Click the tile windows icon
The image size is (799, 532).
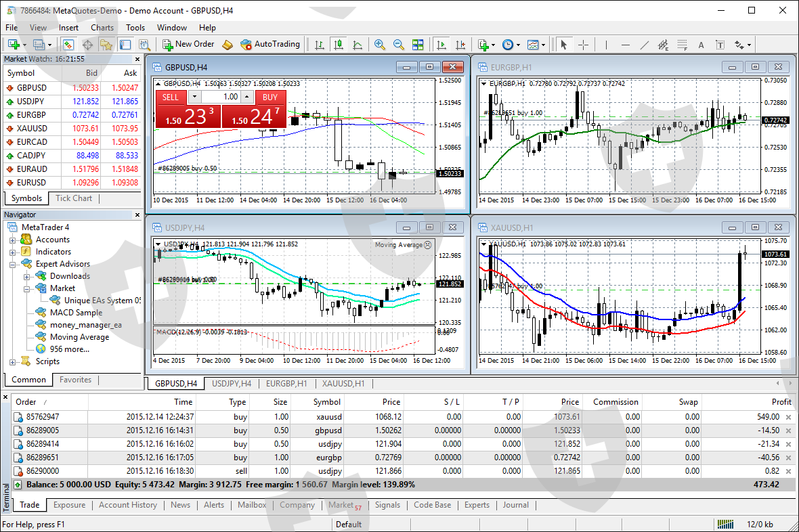(418, 45)
